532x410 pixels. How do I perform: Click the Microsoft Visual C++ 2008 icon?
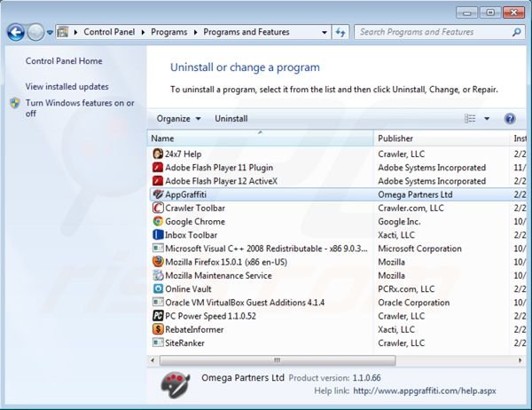tap(158, 248)
